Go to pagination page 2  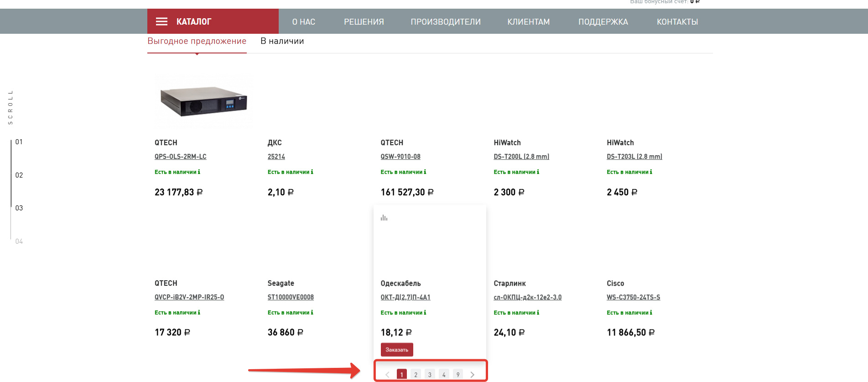416,374
